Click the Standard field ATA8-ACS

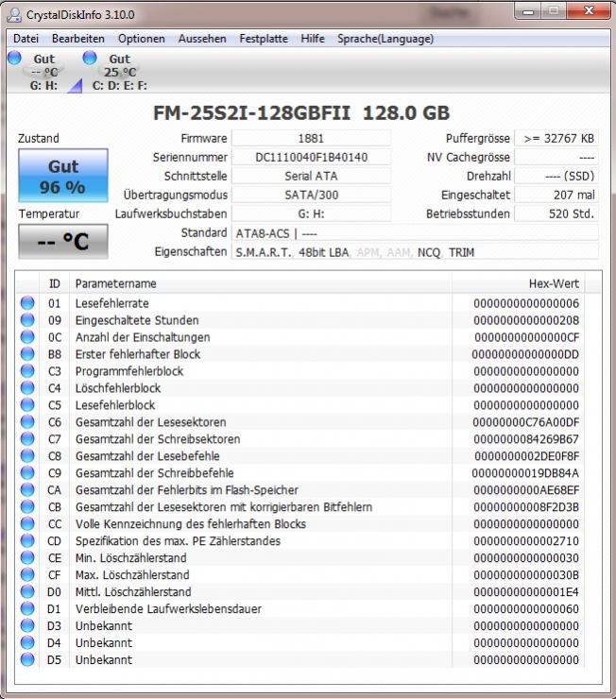tap(415, 233)
